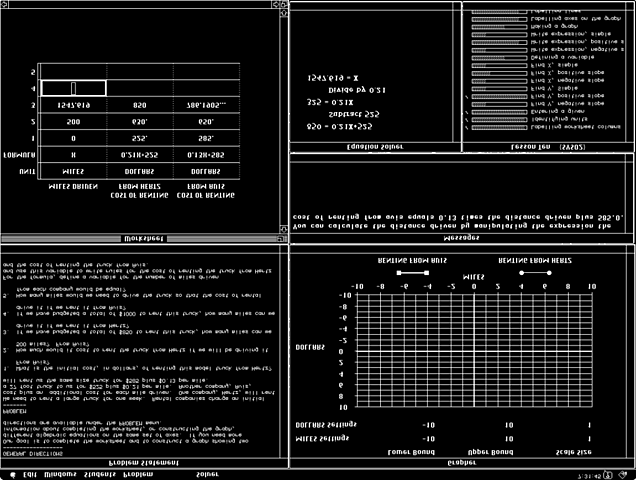Click the selected empty cell in worksheet row 4
Screen dimensions: 636x480
(x=73, y=88)
